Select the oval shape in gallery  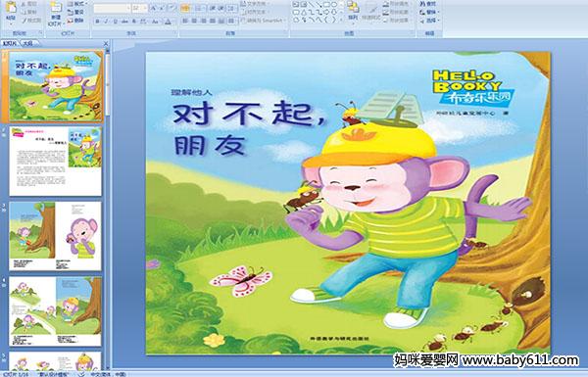tap(333, 5)
